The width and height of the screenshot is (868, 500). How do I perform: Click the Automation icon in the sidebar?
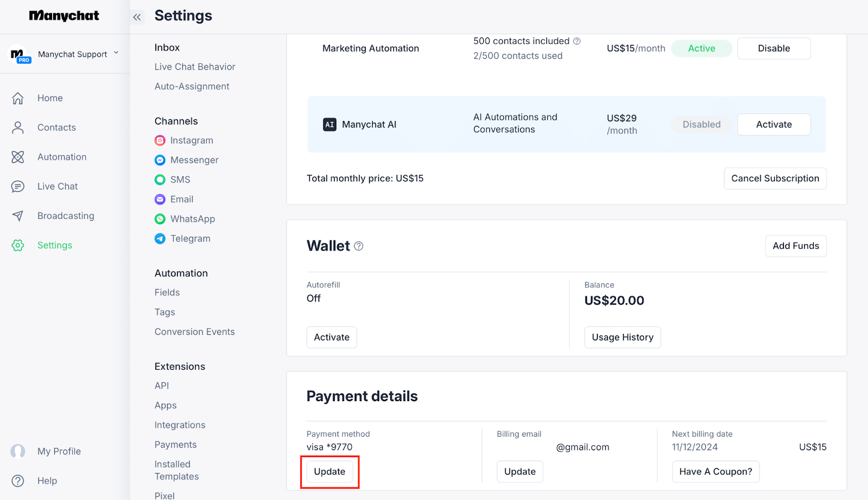[18, 157]
